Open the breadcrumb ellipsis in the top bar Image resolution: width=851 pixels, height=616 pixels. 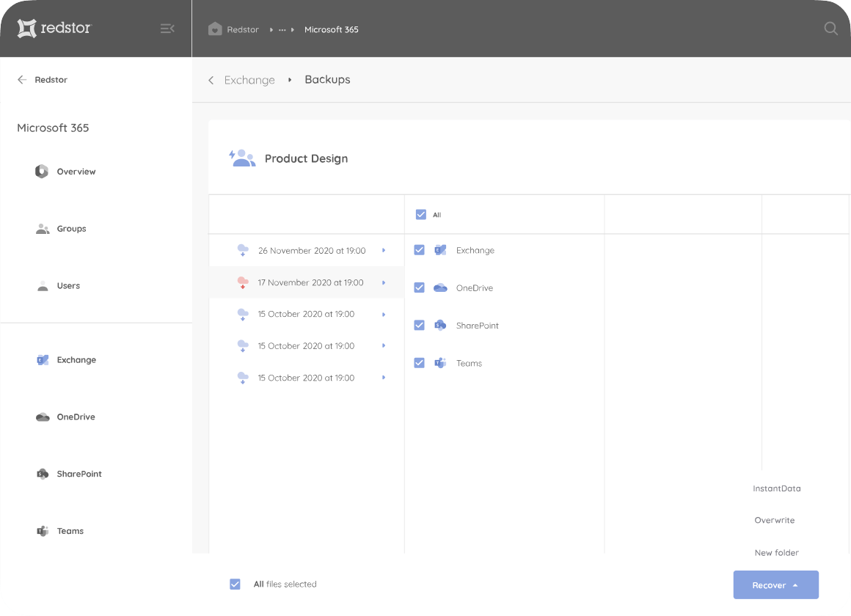[282, 30]
